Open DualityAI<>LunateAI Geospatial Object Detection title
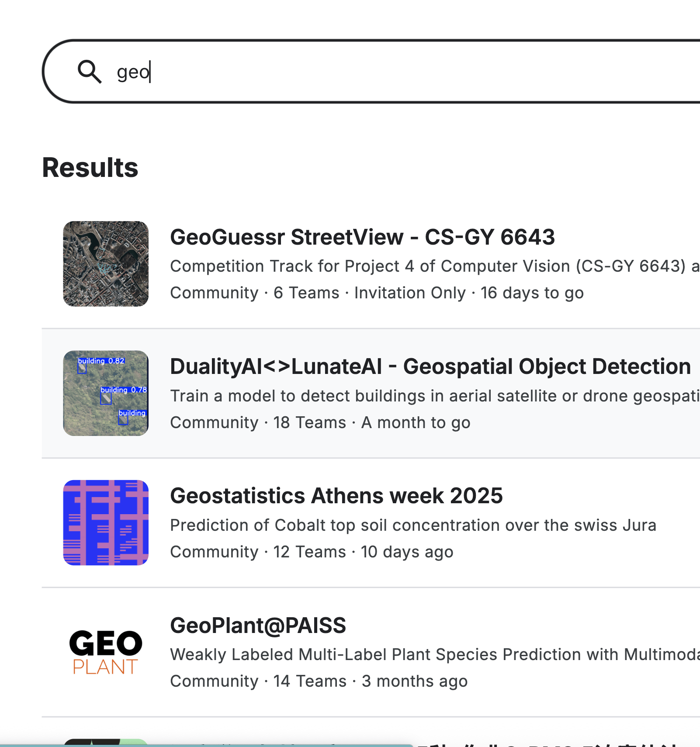This screenshot has width=700, height=747. pos(430,367)
